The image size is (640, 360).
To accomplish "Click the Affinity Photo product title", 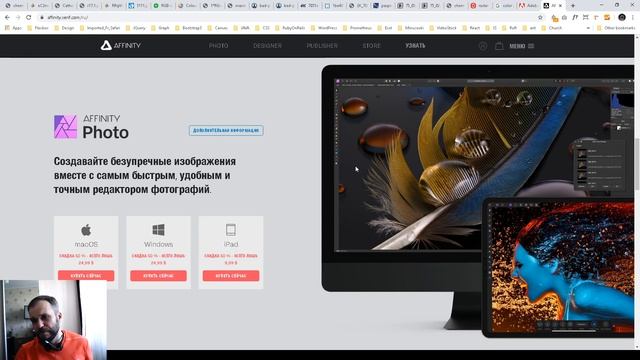I will (x=106, y=127).
